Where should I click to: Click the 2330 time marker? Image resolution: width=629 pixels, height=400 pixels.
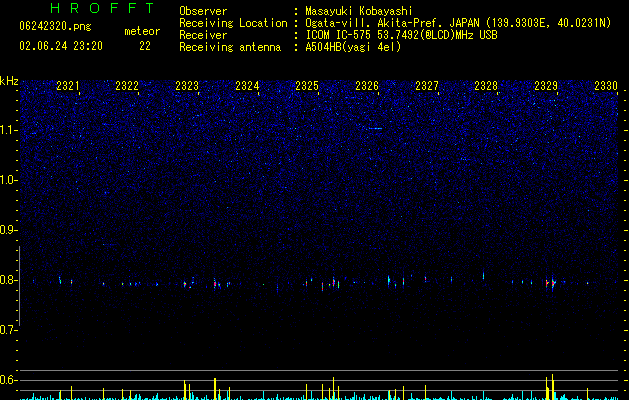pyautogui.click(x=606, y=86)
